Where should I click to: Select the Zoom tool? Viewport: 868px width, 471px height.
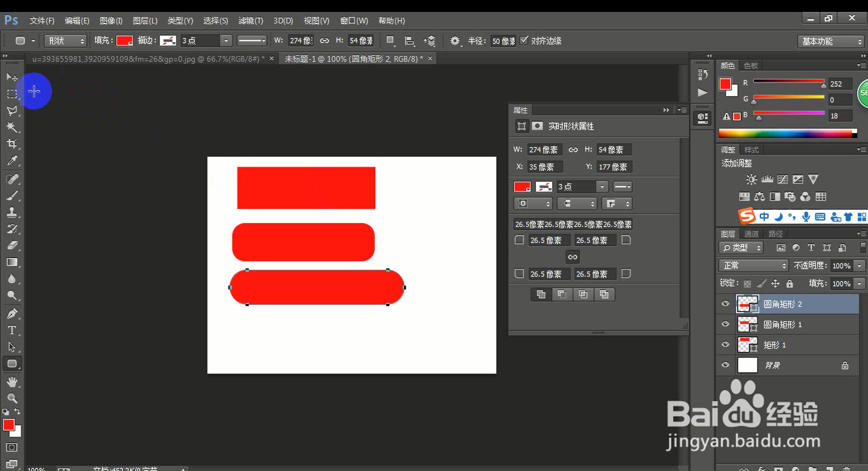click(12, 398)
